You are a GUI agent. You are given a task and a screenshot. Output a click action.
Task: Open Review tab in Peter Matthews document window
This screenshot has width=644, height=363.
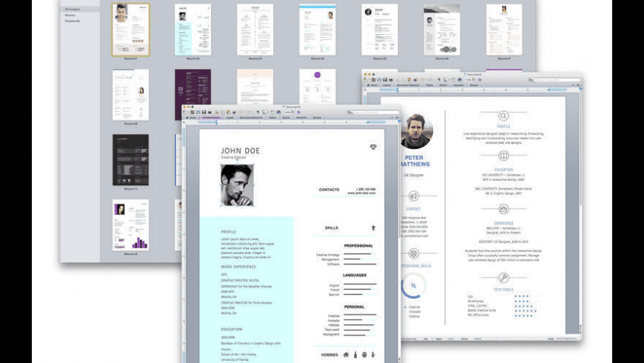474,85
